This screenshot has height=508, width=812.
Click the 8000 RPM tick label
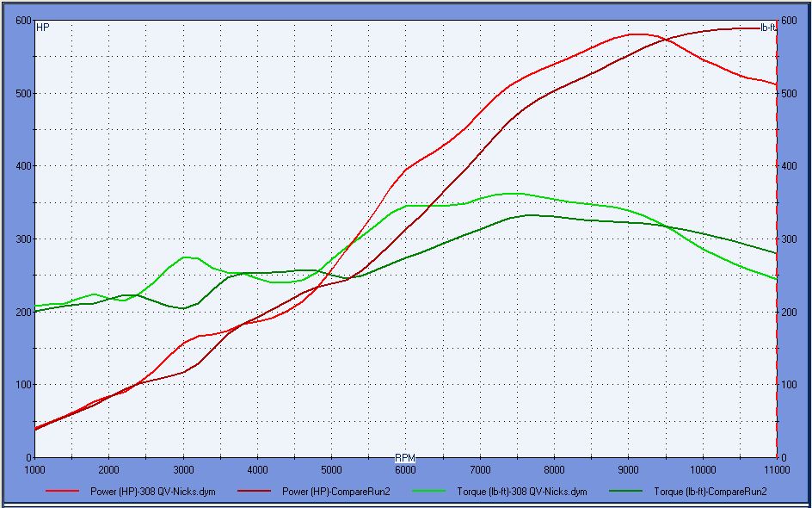click(x=554, y=469)
